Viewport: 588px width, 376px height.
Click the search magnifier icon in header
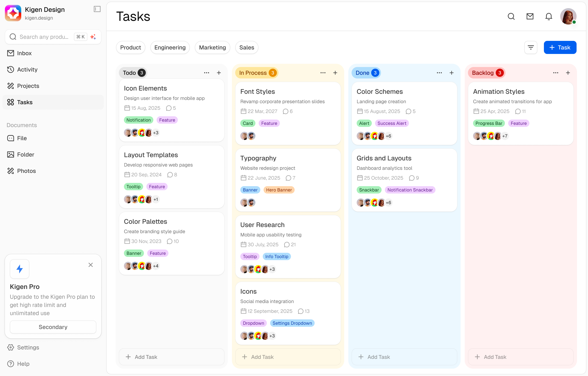click(511, 16)
